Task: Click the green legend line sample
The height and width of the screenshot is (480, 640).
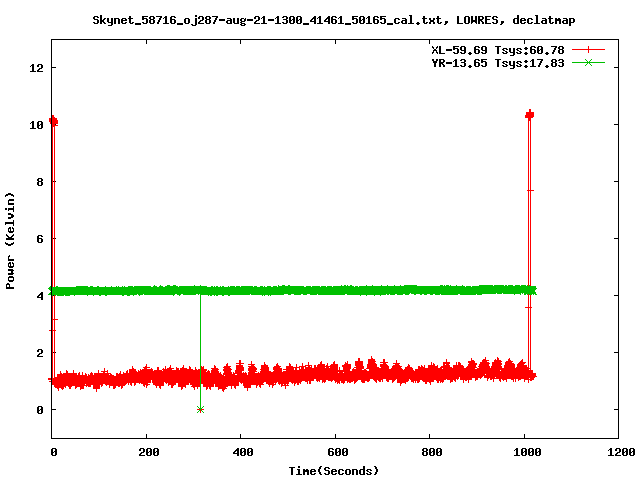Action: [588, 62]
